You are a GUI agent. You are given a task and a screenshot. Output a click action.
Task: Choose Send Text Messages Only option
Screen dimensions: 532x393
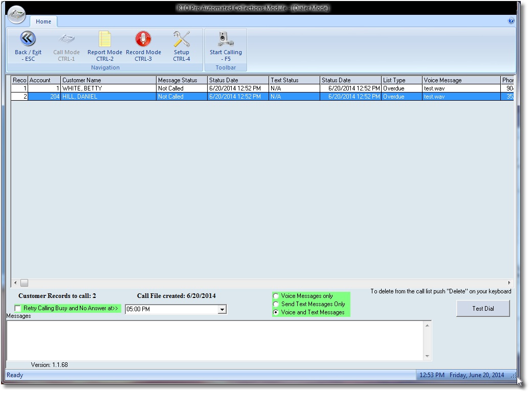(x=276, y=304)
